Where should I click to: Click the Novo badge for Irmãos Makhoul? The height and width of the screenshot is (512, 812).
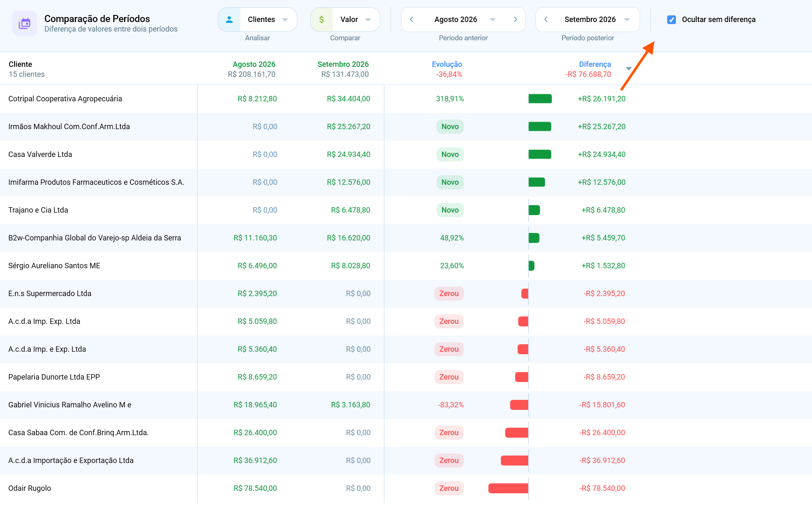tap(450, 127)
